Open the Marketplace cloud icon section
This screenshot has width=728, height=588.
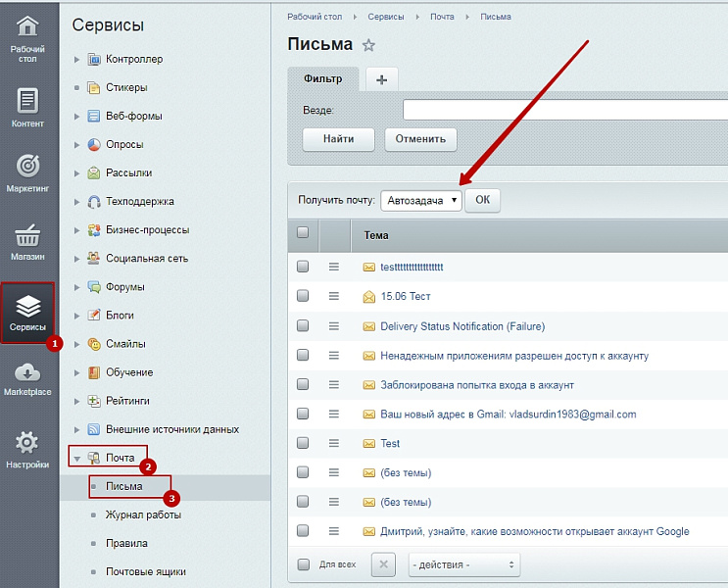coord(27,377)
